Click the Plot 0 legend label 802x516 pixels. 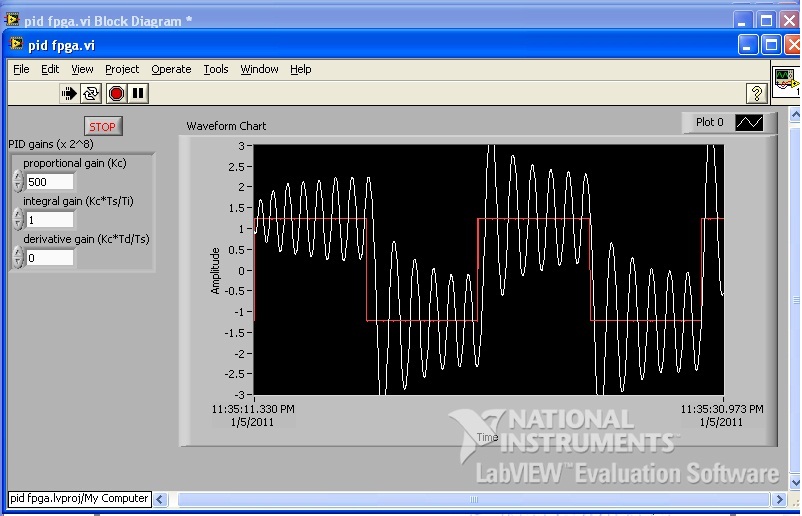pos(709,122)
